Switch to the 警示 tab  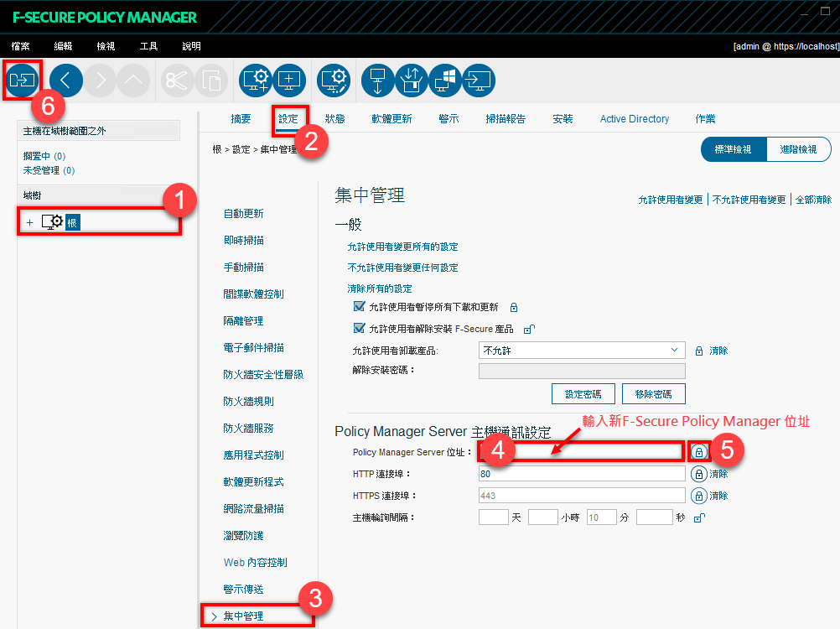[449, 119]
